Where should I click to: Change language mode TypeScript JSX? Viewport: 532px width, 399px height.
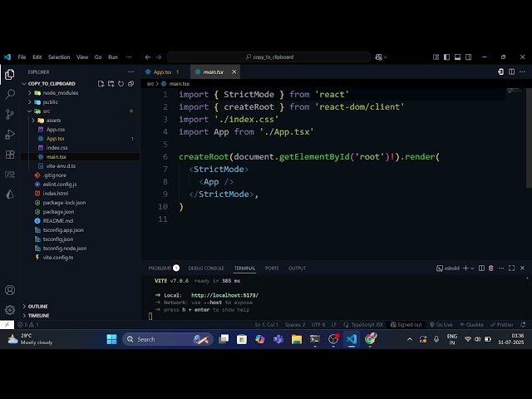pyautogui.click(x=367, y=325)
